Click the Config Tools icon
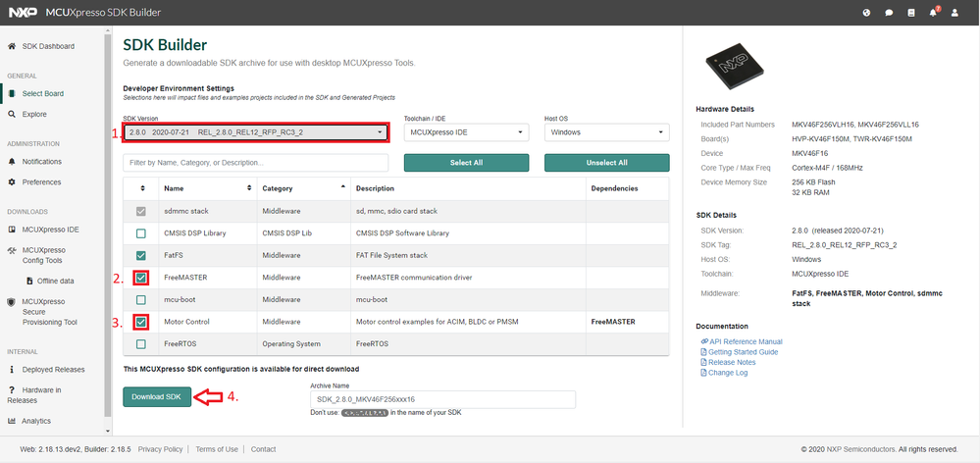The height and width of the screenshot is (463, 980). coord(11,250)
